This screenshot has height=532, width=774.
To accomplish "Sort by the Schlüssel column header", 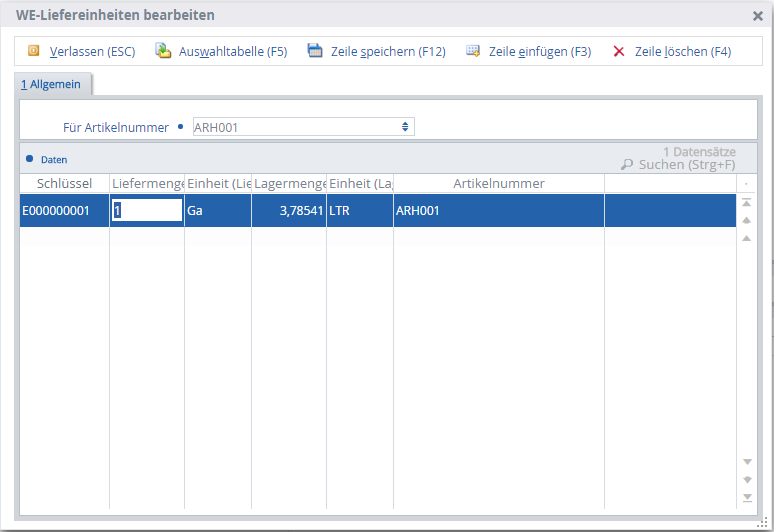I will click(x=64, y=184).
